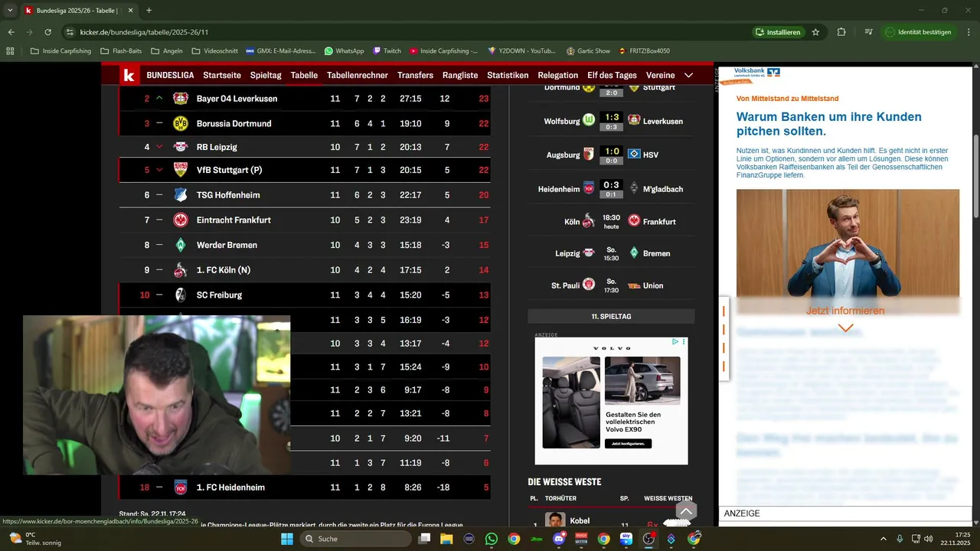The width and height of the screenshot is (980, 551).
Task: Select the Tabelle nav item
Action: (x=304, y=75)
